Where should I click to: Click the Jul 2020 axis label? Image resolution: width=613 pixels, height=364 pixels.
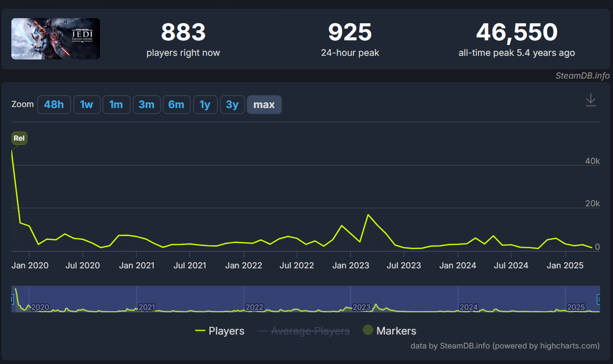82,266
